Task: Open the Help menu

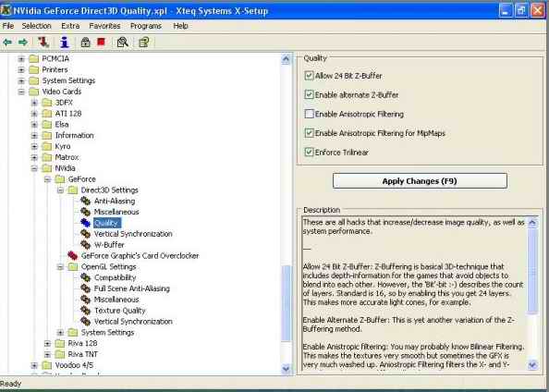Action: click(x=180, y=26)
